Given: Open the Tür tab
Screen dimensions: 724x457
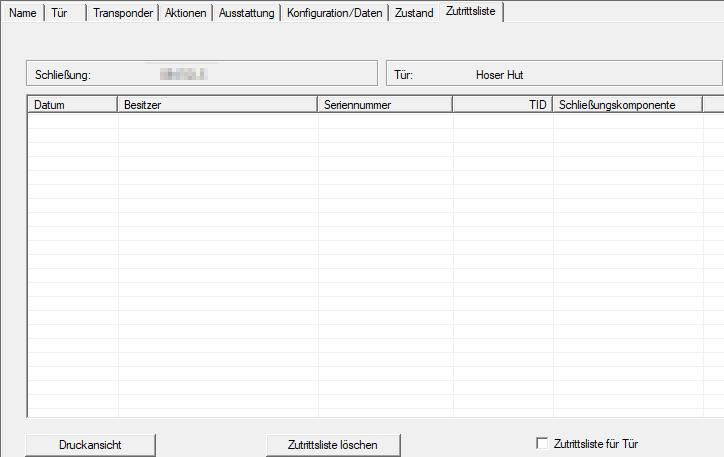Looking at the screenshot, I should point(60,13).
